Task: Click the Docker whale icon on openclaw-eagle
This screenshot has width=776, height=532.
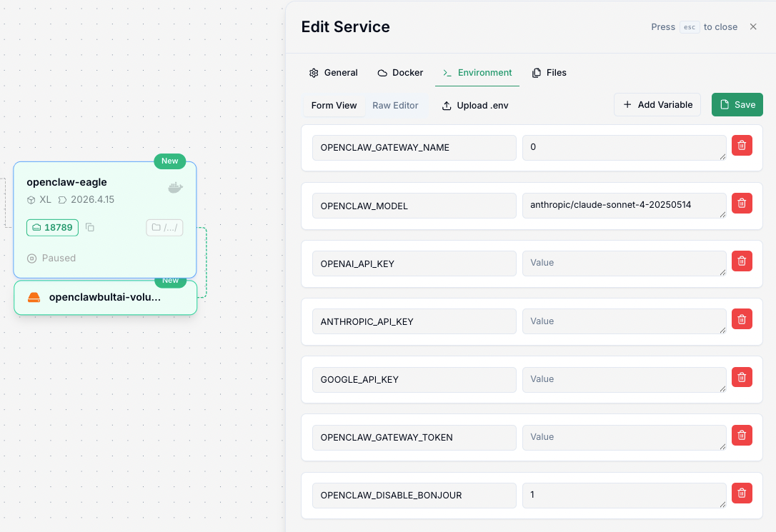Action: [175, 188]
